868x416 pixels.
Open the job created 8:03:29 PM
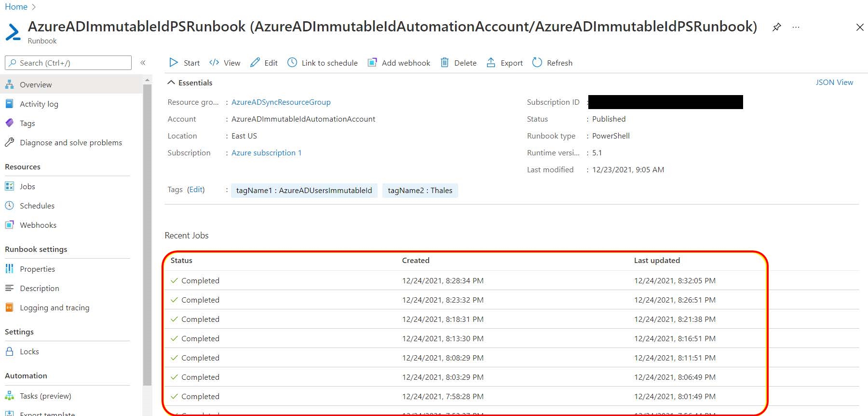(x=512, y=377)
